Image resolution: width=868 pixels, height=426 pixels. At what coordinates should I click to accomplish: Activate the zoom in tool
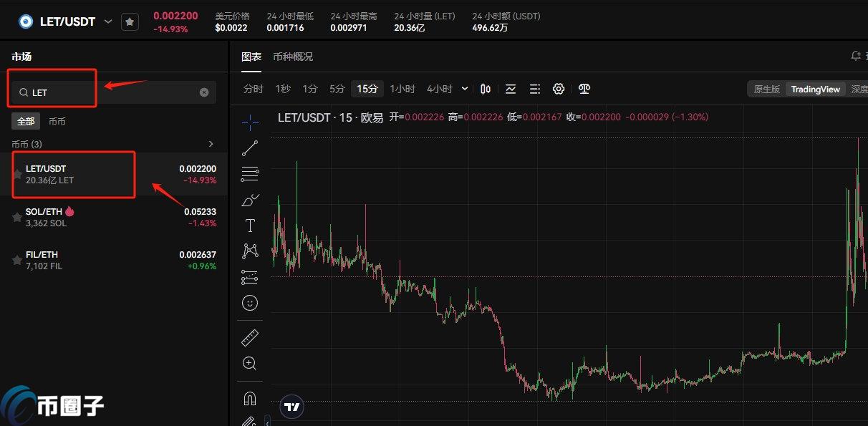pyautogui.click(x=250, y=363)
